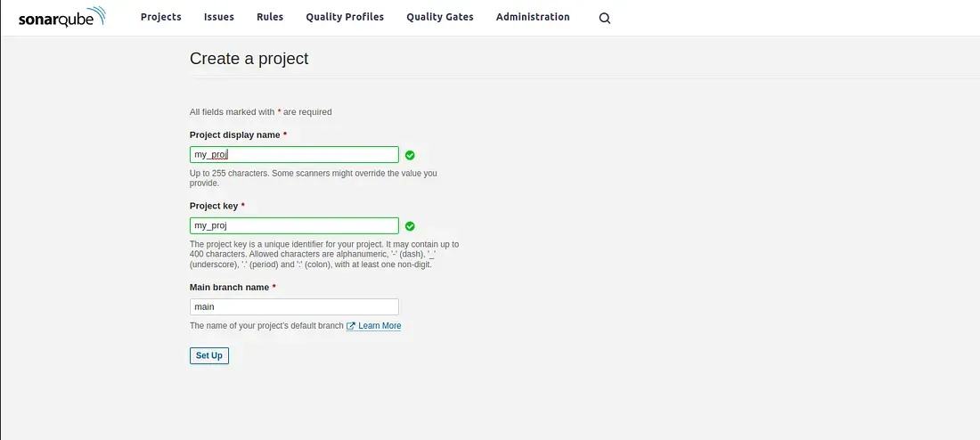Follow the Learn More link
This screenshot has width=980, height=440.
coord(380,326)
